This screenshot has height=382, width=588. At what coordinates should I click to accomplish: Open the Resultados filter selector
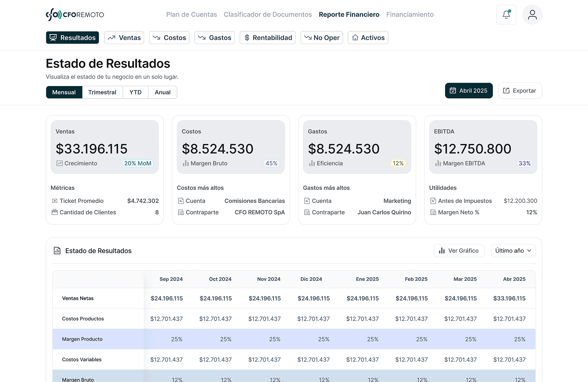point(72,37)
